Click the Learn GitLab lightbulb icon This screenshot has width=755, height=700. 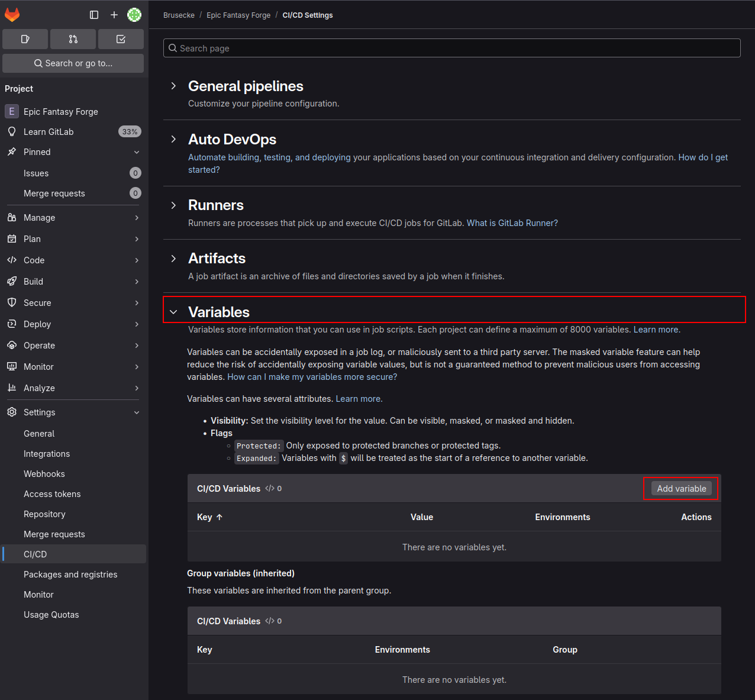12,131
